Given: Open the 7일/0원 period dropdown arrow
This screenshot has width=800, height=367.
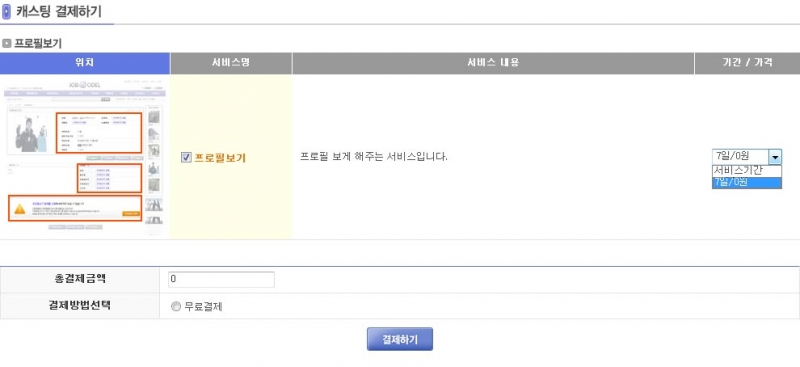Looking at the screenshot, I should [x=774, y=157].
